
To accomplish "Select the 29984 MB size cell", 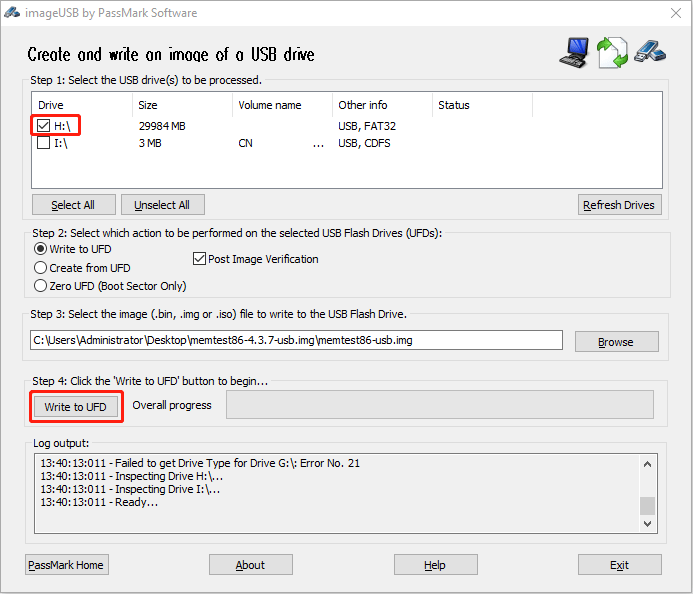I will click(162, 126).
